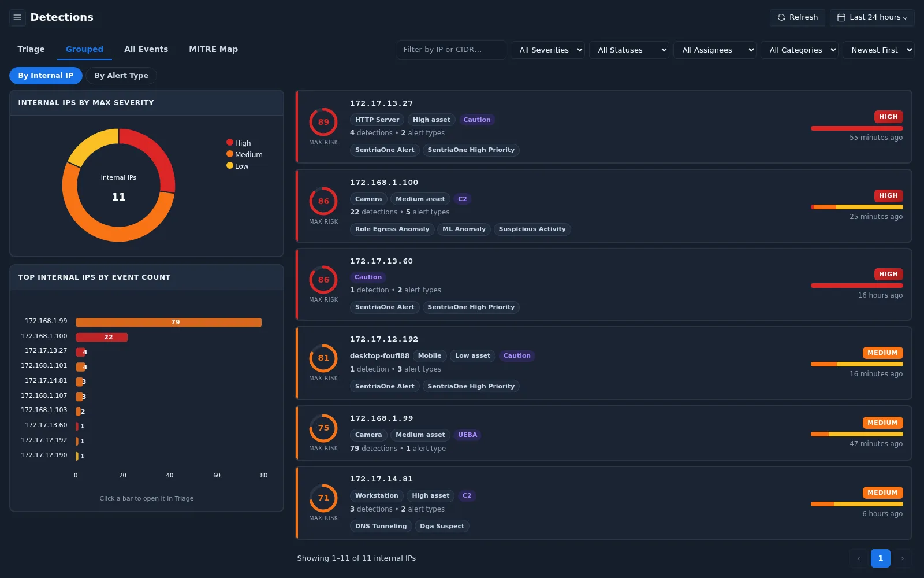Open the All Assignees dropdown
Image resolution: width=924 pixels, height=578 pixels.
(x=715, y=50)
